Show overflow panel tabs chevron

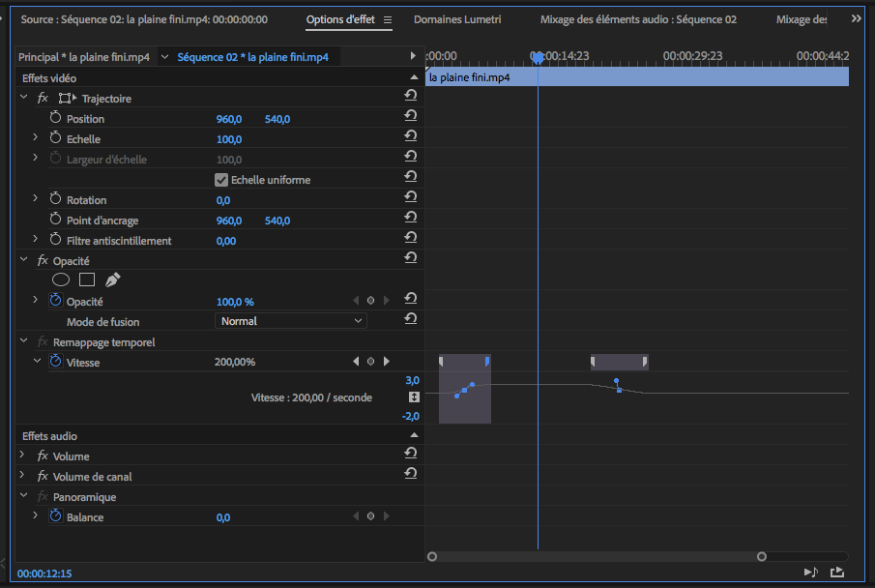856,19
